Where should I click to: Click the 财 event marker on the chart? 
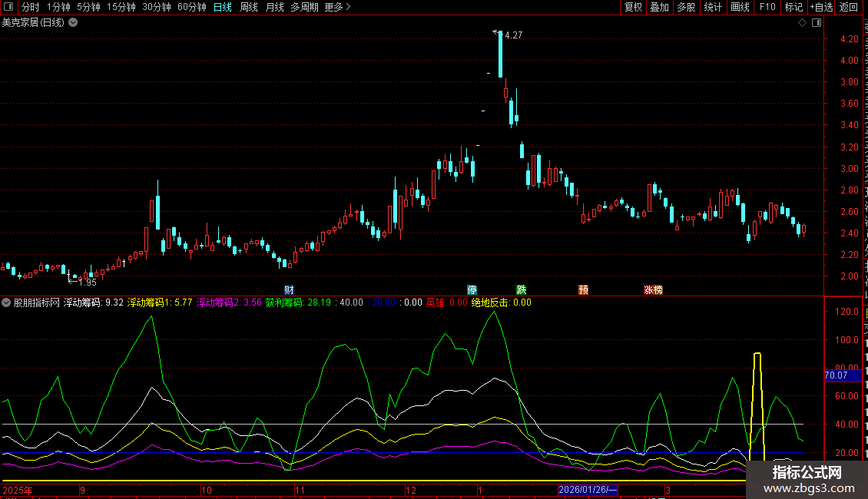tap(289, 290)
